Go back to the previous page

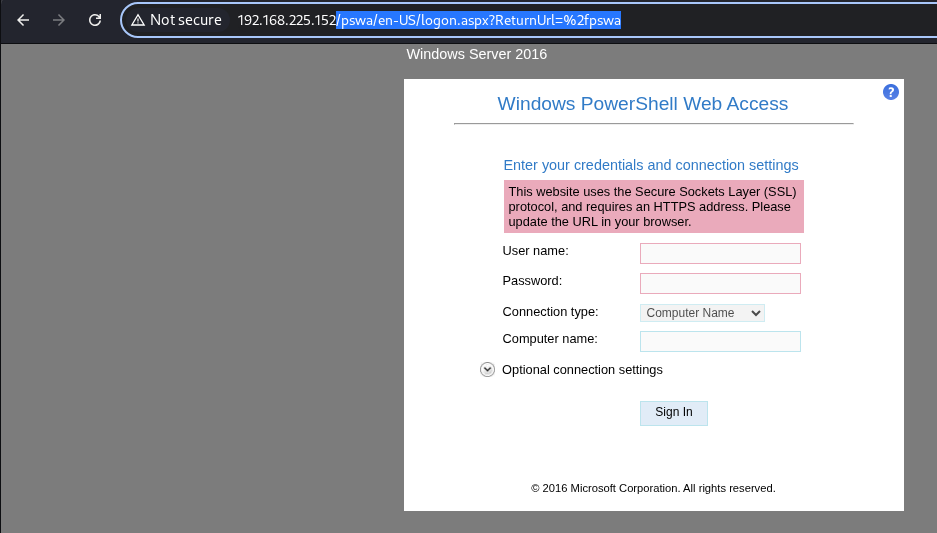[23, 20]
